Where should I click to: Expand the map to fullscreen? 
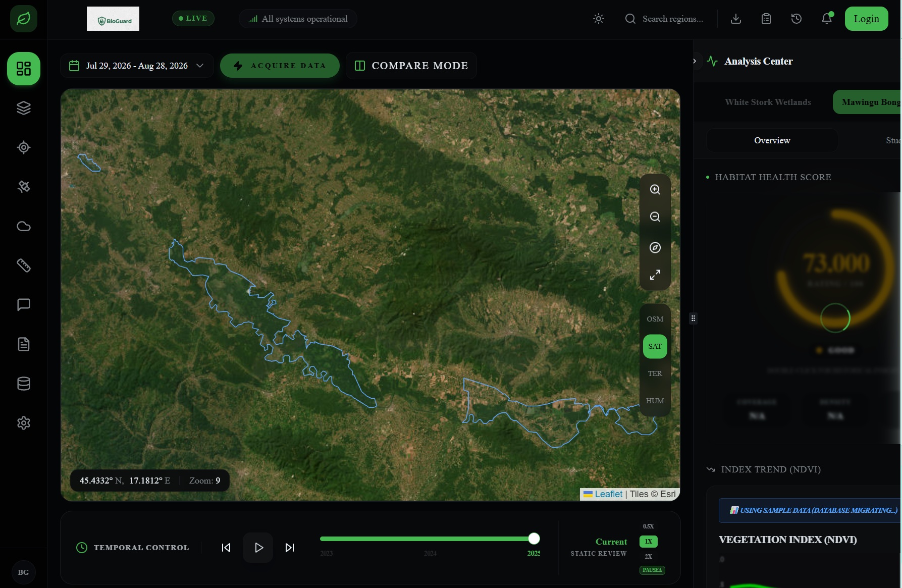pyautogui.click(x=655, y=275)
